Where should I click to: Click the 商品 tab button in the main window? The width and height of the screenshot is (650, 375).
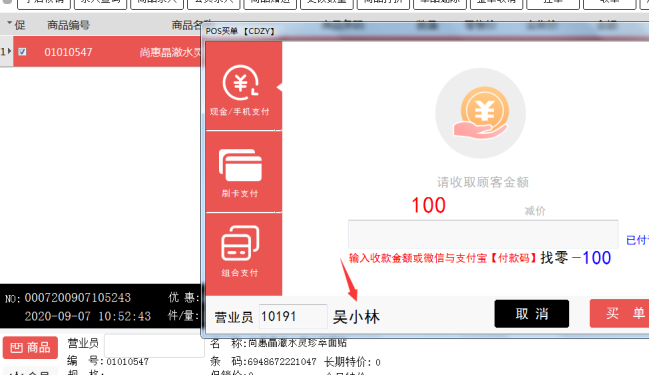coord(30,347)
